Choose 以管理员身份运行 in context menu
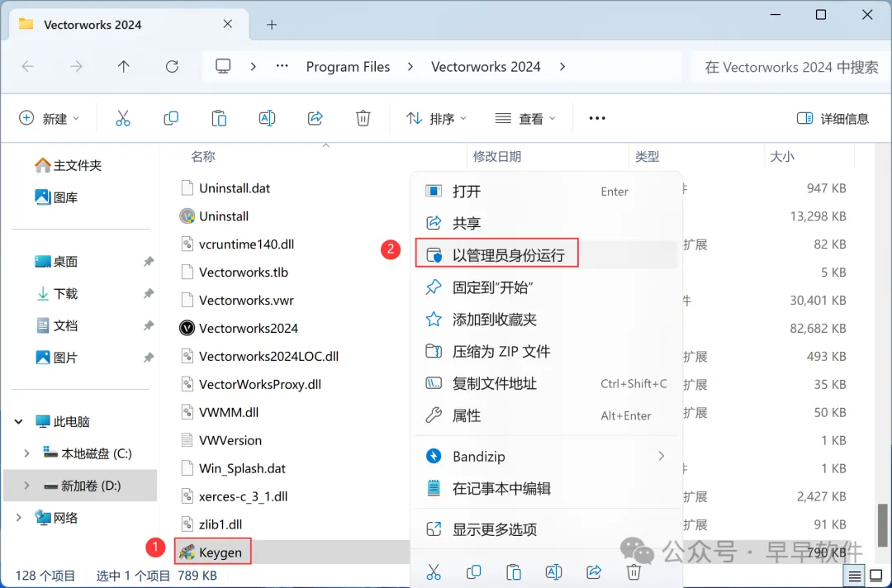Image resolution: width=892 pixels, height=588 pixels. (546, 254)
